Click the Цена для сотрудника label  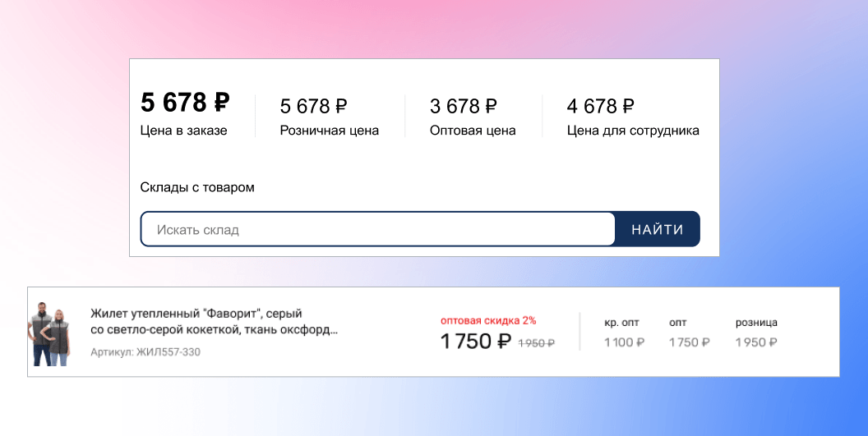pos(633,130)
